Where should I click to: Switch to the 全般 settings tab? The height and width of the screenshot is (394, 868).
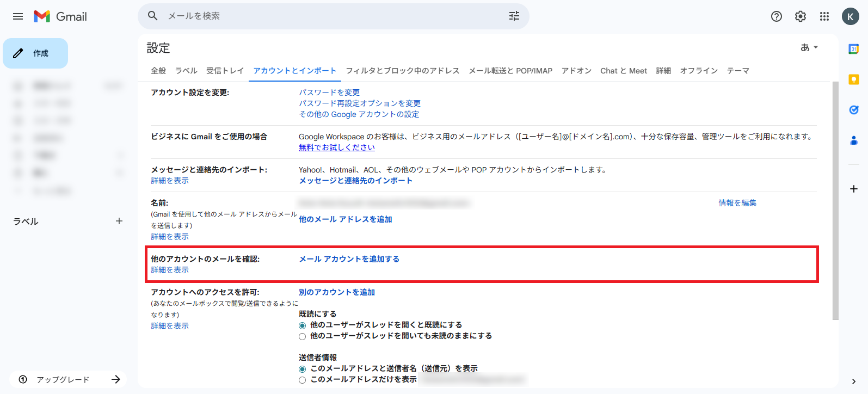click(x=158, y=71)
